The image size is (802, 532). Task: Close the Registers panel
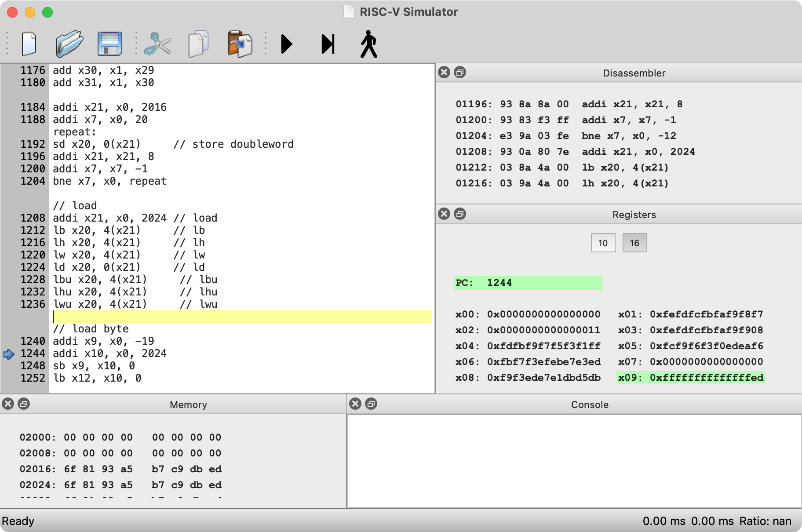(x=444, y=214)
